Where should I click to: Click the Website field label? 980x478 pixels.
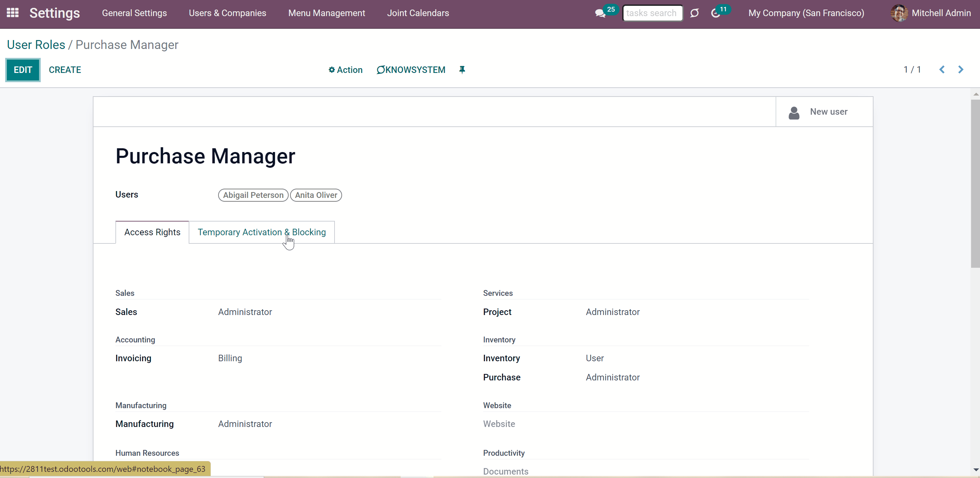click(499, 424)
